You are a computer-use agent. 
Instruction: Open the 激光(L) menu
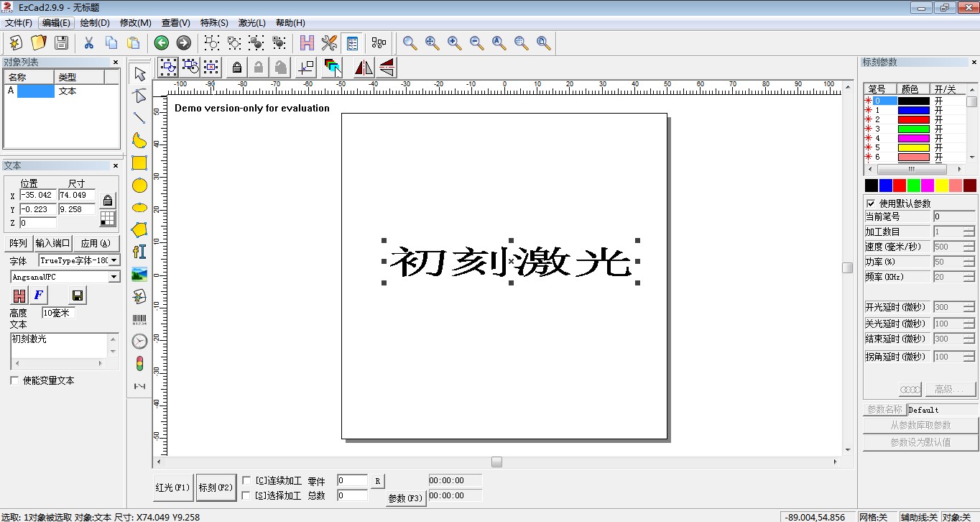251,22
